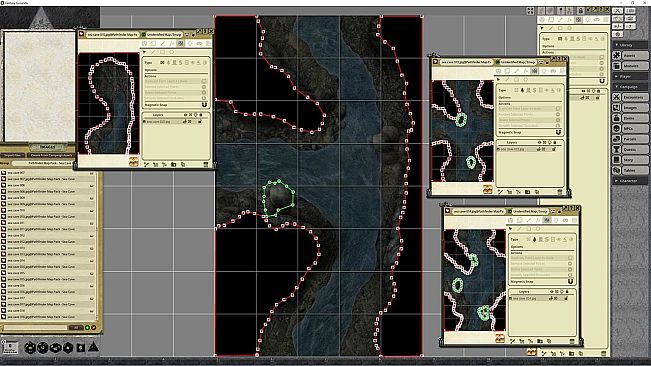Toggle Layers eye visibility in left map window
Screen dimensions: 651x366
point(186,115)
